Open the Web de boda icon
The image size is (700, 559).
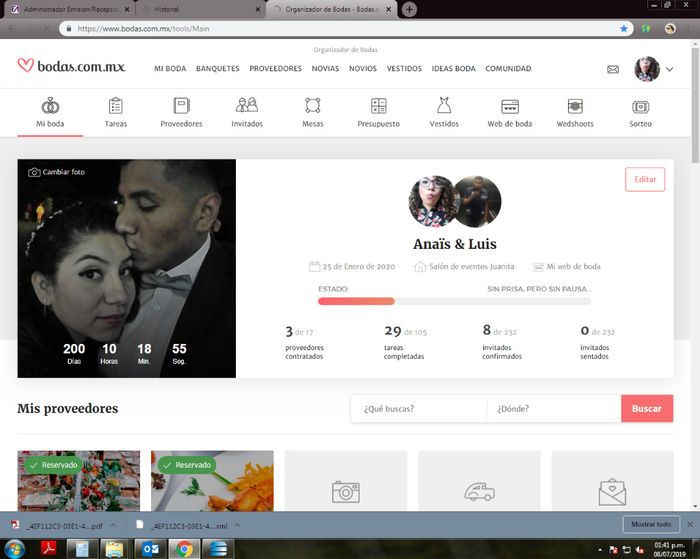pyautogui.click(x=509, y=106)
